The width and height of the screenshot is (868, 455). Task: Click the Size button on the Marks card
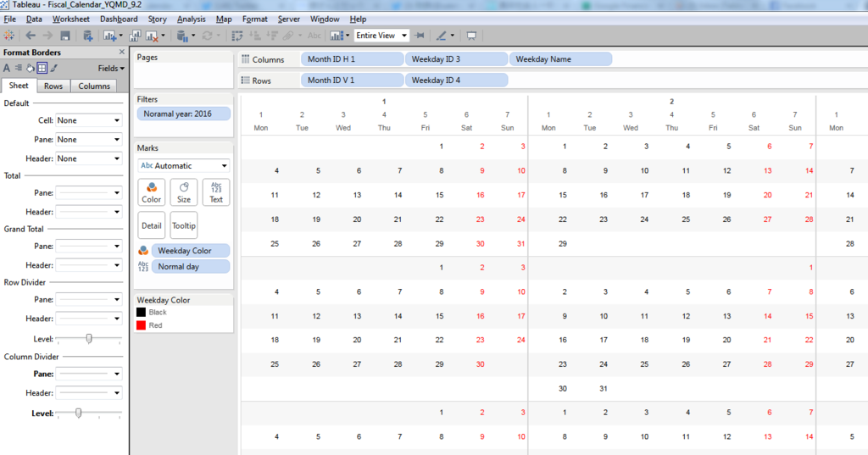point(184,192)
